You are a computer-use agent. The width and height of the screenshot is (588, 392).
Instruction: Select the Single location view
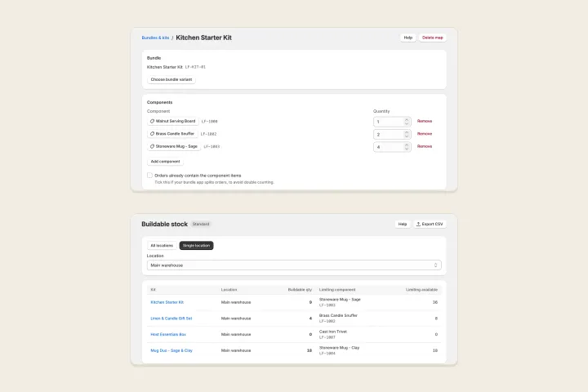(196, 245)
